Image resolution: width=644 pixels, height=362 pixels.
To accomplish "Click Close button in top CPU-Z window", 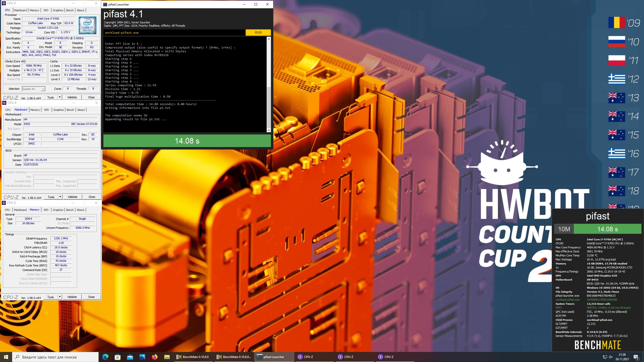I will pyautogui.click(x=91, y=97).
